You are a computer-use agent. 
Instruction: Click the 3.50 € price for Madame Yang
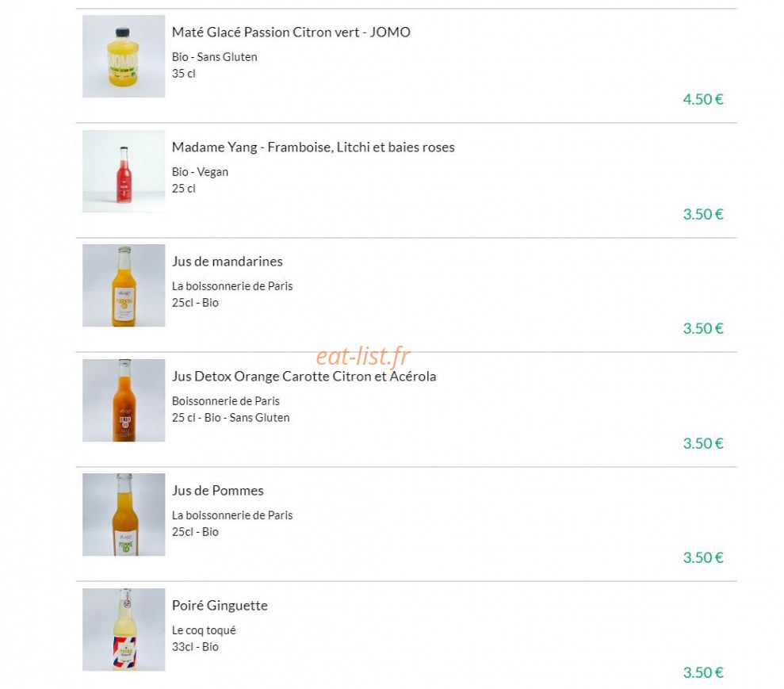click(703, 214)
